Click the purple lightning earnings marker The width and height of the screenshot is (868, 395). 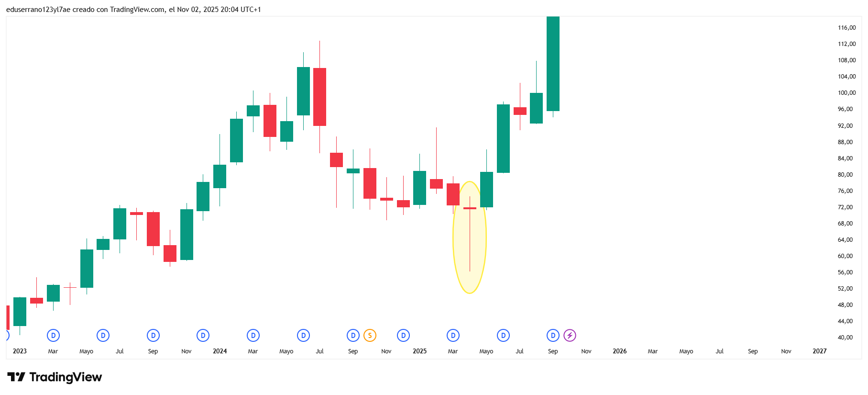point(570,336)
